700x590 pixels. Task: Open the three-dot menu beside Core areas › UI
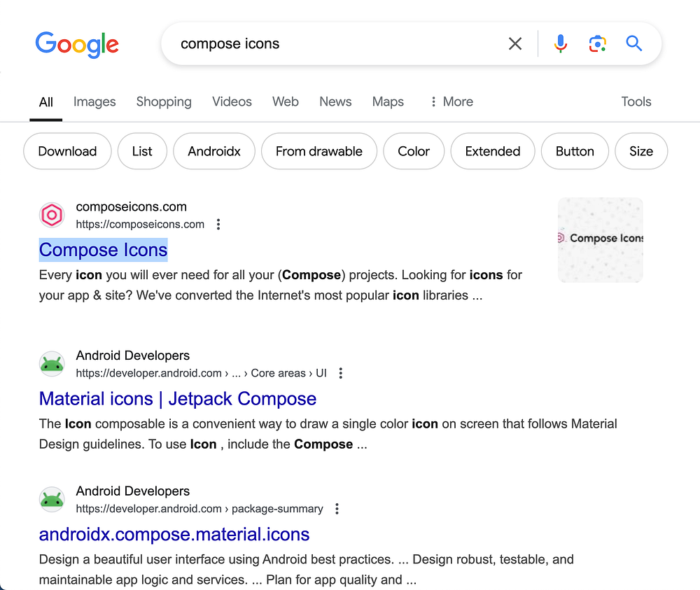click(x=341, y=373)
